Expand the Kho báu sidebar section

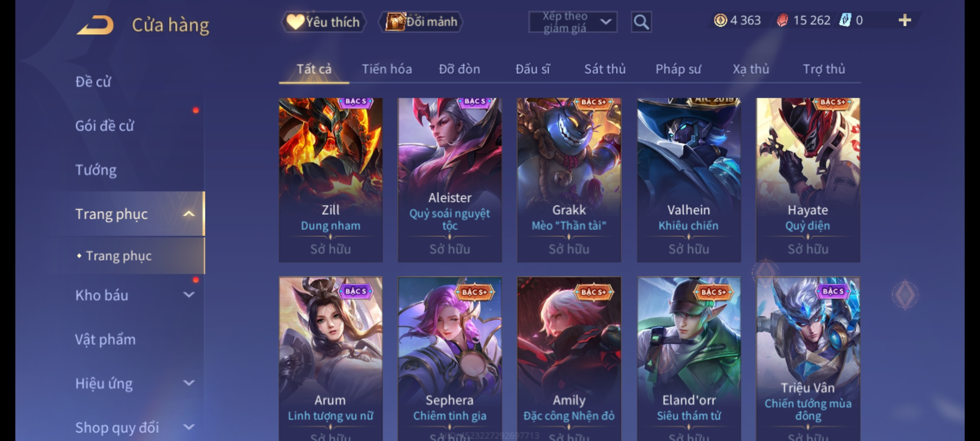[x=188, y=295]
